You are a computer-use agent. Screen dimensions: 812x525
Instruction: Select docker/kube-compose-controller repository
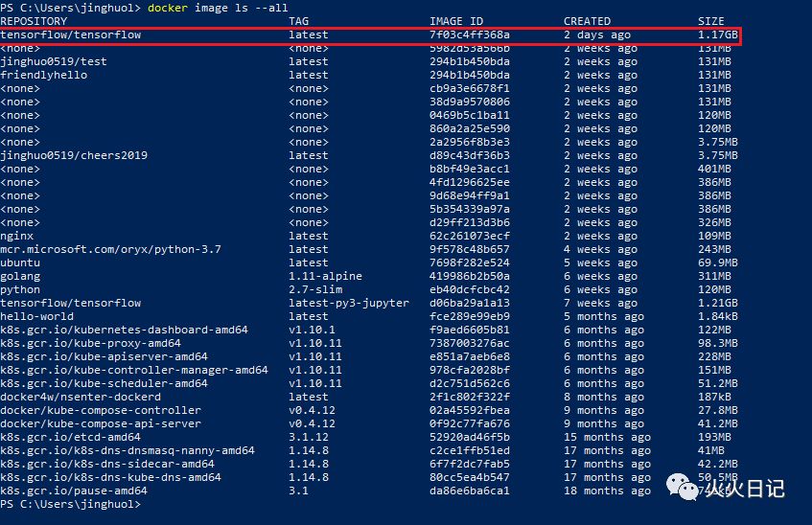(101, 411)
